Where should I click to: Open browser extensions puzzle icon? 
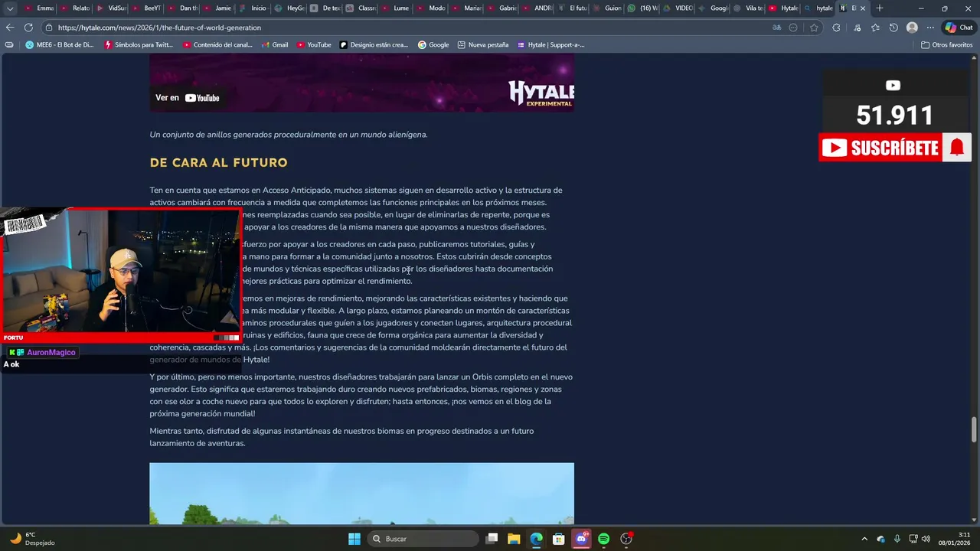coord(836,28)
